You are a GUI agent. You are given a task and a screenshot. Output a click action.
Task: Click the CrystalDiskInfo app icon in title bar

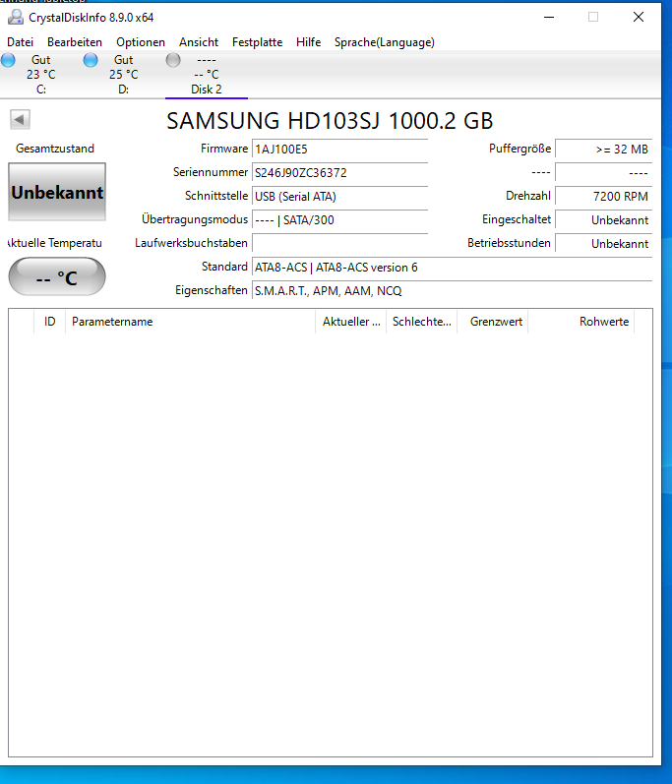(16, 18)
